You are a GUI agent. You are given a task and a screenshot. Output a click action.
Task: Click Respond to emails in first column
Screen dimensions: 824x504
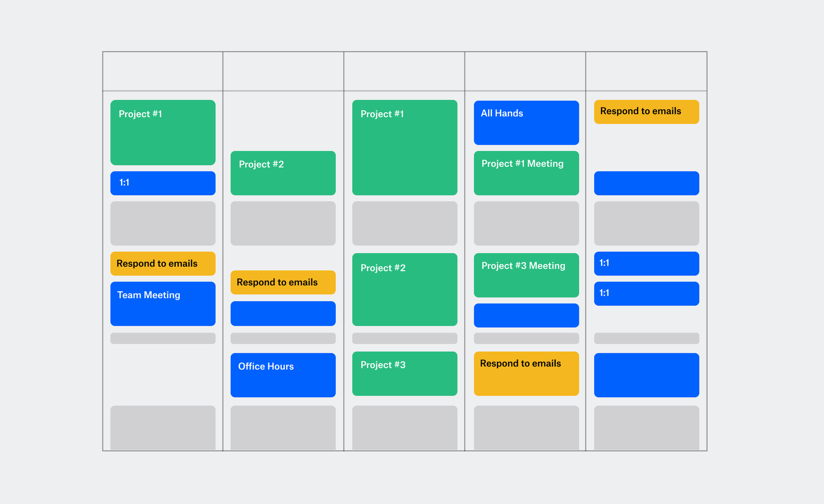click(163, 264)
